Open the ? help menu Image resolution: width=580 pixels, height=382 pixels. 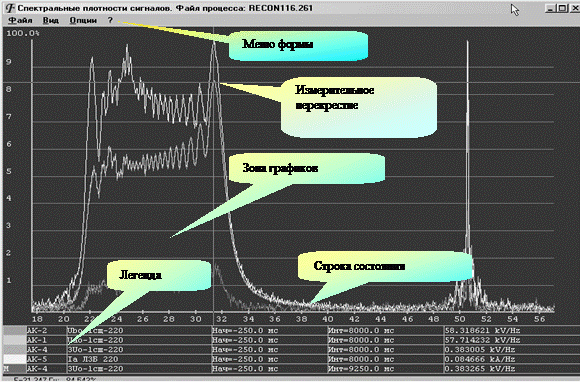click(x=110, y=20)
